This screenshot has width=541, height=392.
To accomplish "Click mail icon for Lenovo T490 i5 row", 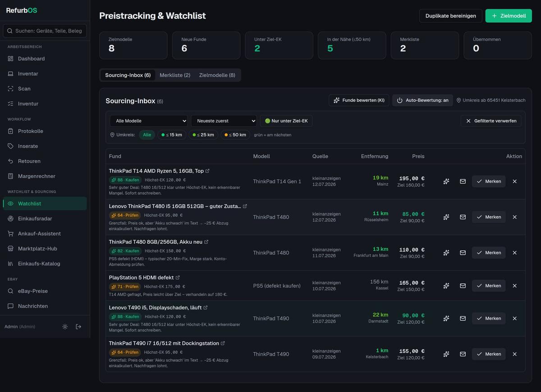I will [x=463, y=318].
